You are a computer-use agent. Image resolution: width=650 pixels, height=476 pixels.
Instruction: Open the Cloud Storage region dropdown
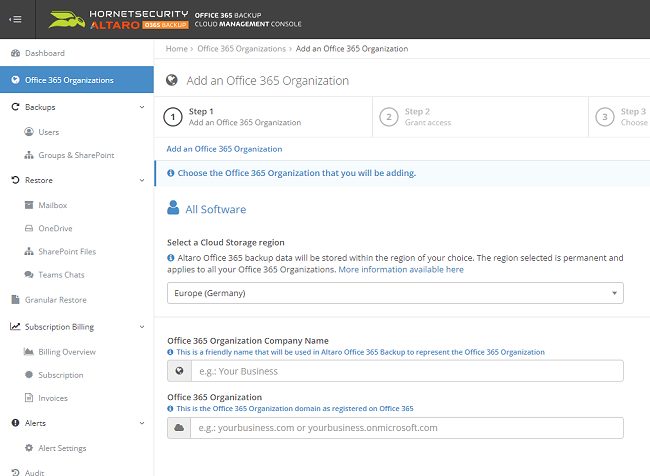(x=395, y=293)
